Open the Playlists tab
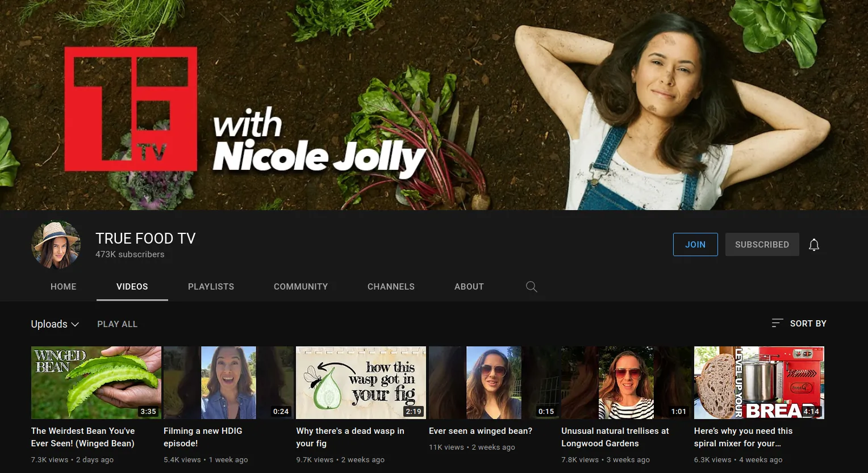Image resolution: width=868 pixels, height=473 pixels. (x=211, y=287)
